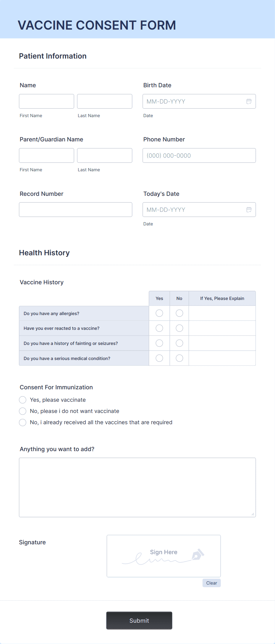Image resolution: width=275 pixels, height=644 pixels.
Task: Click the Phone Number input field
Action: (199, 156)
